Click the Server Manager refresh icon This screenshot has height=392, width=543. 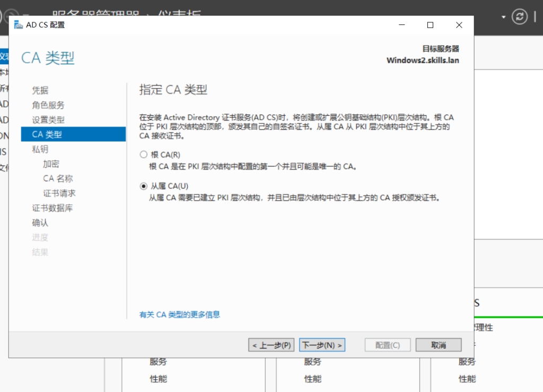(x=519, y=16)
